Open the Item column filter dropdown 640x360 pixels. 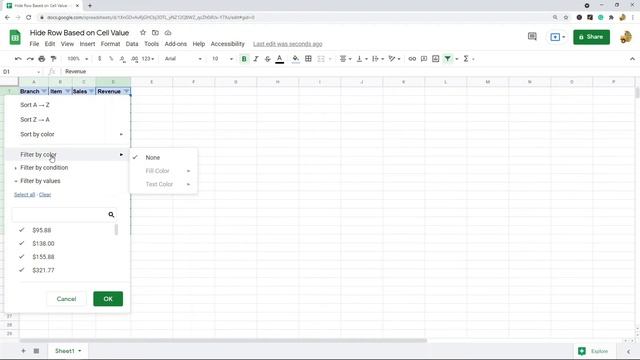(67, 91)
